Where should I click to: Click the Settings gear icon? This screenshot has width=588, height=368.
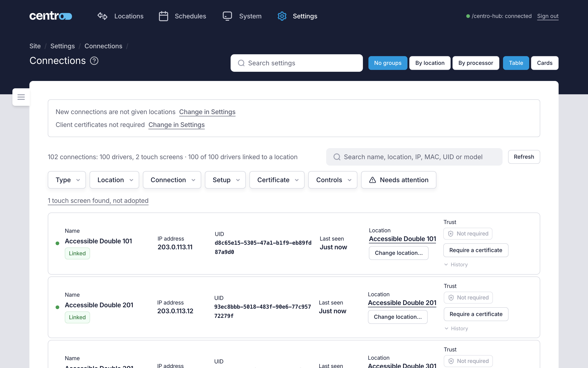click(282, 16)
